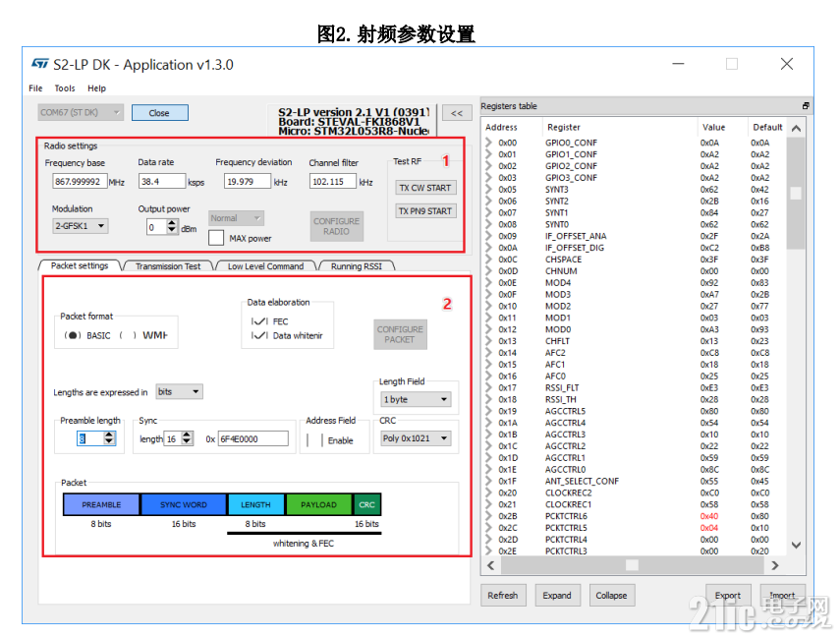
Task: Start TX PN9 test
Action: click(425, 211)
